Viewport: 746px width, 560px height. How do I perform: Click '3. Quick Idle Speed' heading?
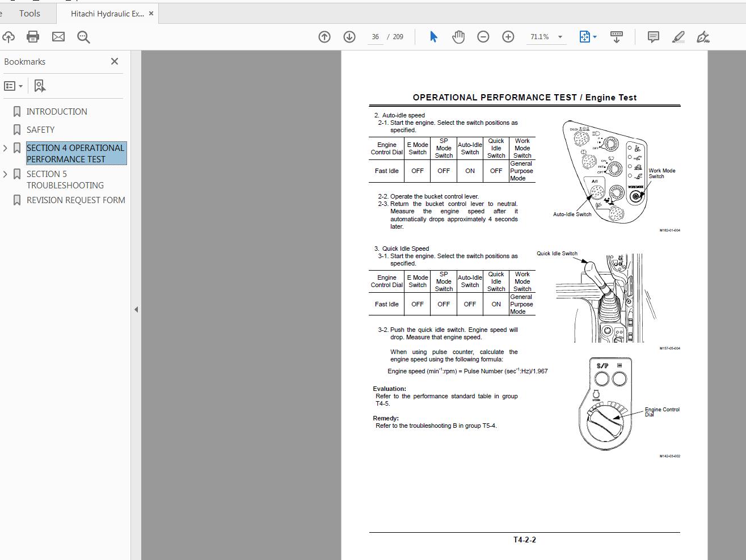pos(402,249)
